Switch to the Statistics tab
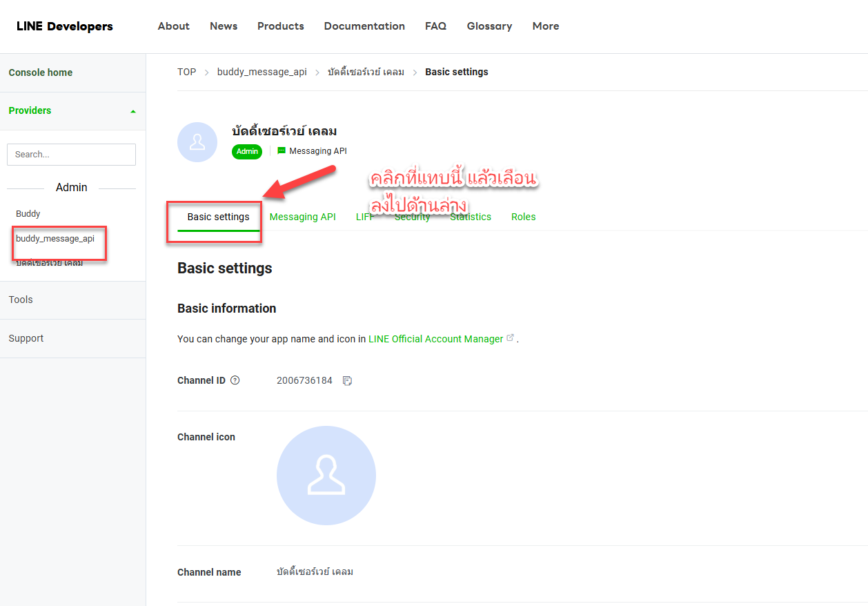The image size is (868, 606). pyautogui.click(x=471, y=217)
